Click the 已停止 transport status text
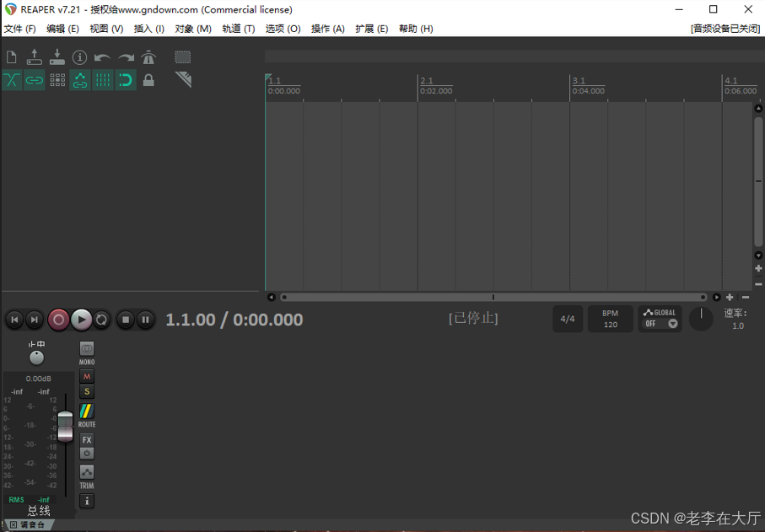The width and height of the screenshot is (765, 532). pos(473,319)
